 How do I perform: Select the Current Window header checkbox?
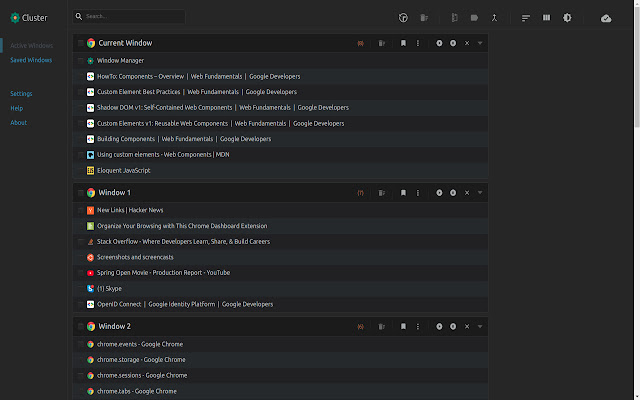pos(79,43)
